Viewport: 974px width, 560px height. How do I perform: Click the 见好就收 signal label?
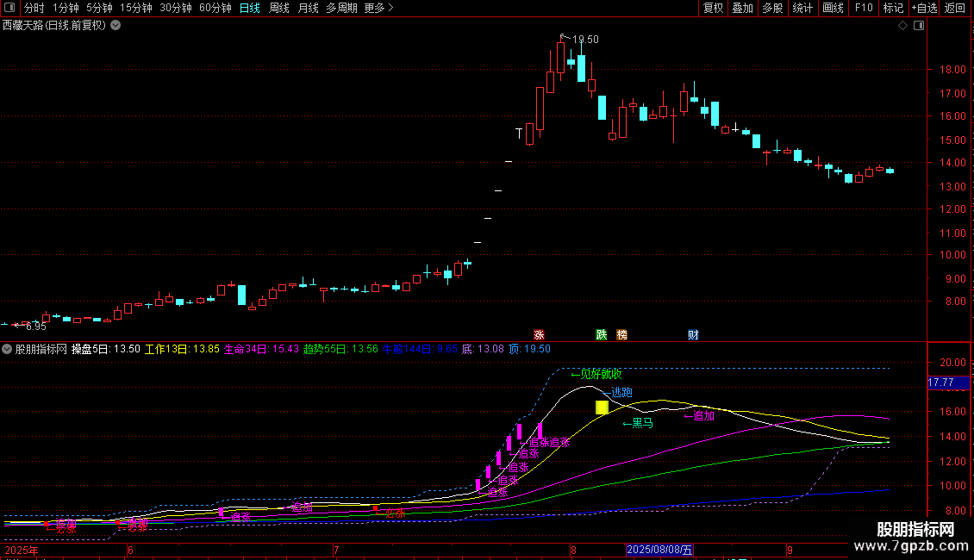tap(596, 374)
